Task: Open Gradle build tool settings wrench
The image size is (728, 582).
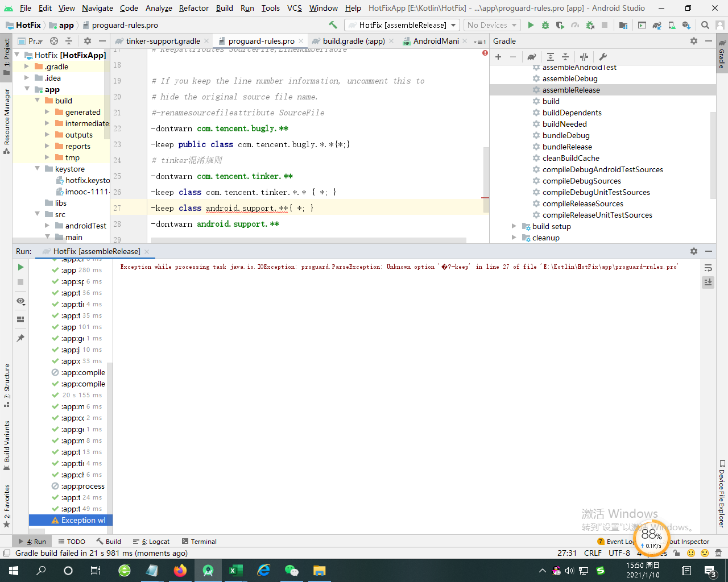Action: tap(603, 57)
